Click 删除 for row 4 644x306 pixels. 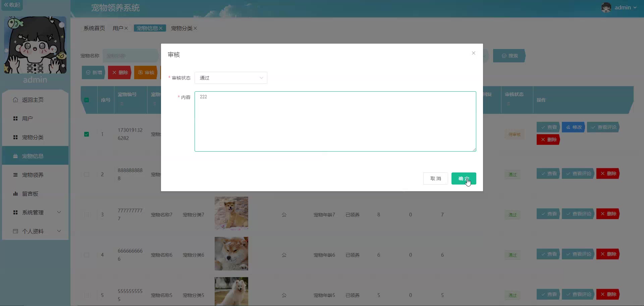608,254
